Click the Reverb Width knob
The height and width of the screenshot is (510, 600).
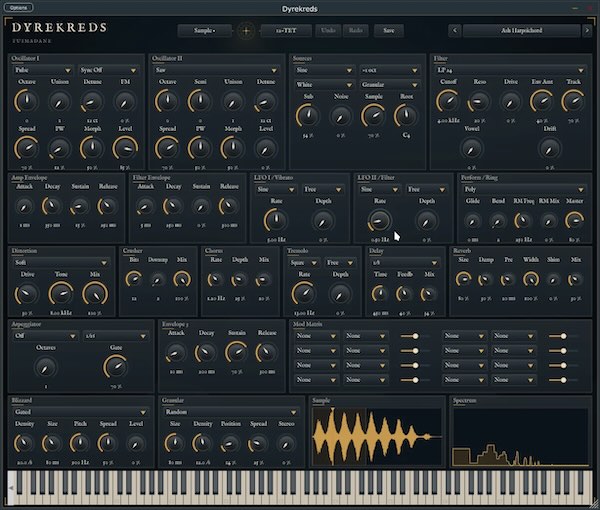tap(531, 279)
